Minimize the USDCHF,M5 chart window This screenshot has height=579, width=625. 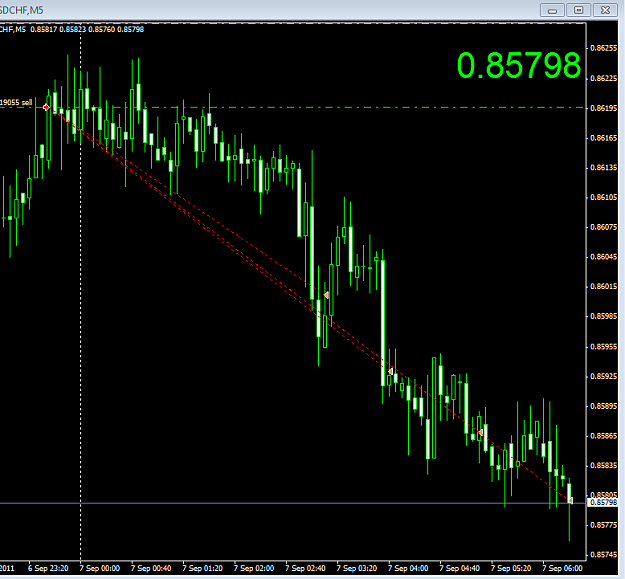[x=552, y=10]
